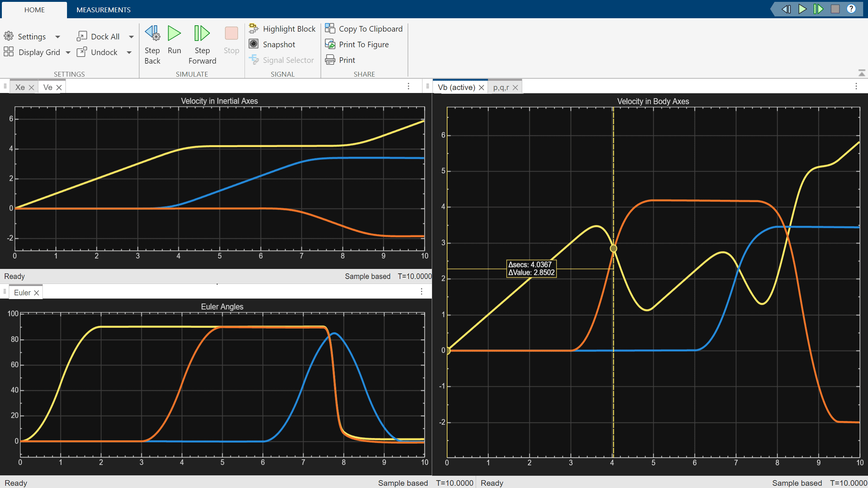
Task: Click the Highlight Block icon
Action: (x=254, y=29)
